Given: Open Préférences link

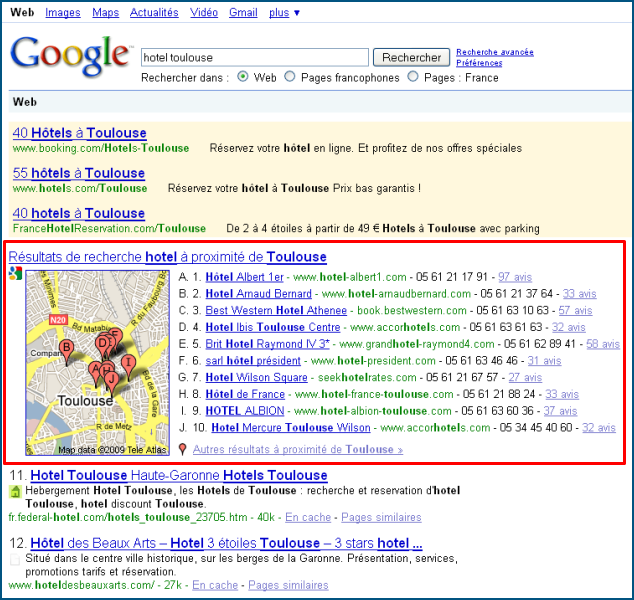Looking at the screenshot, I should pos(479,63).
